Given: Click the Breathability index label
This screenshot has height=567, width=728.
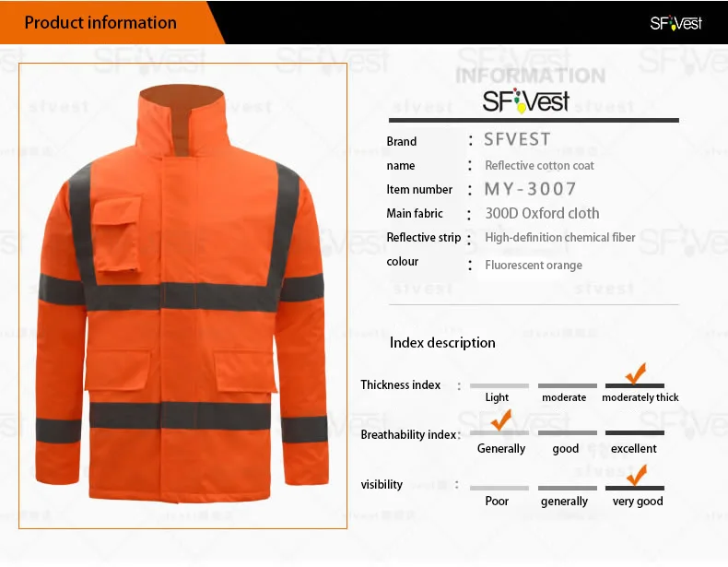Looking at the screenshot, I should (408, 434).
